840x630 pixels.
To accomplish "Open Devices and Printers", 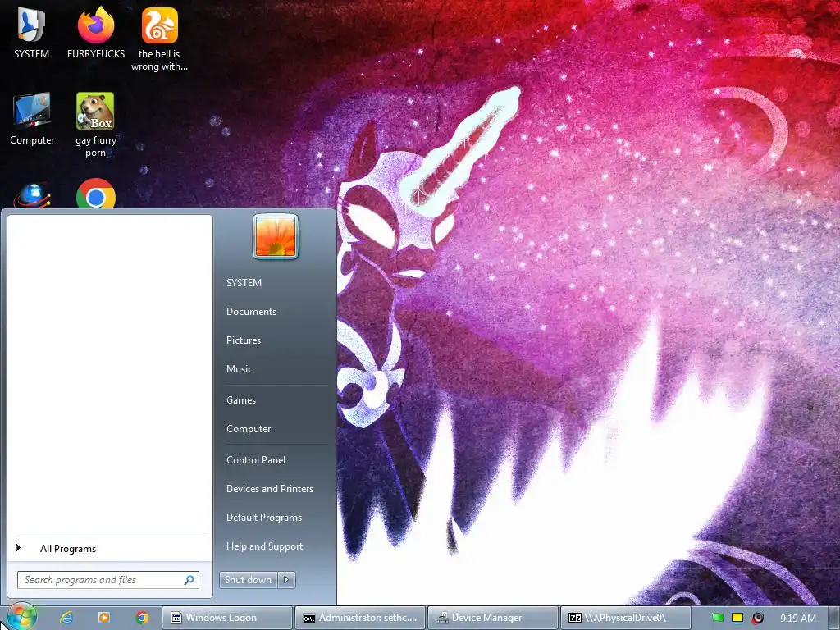I will pos(269,489).
